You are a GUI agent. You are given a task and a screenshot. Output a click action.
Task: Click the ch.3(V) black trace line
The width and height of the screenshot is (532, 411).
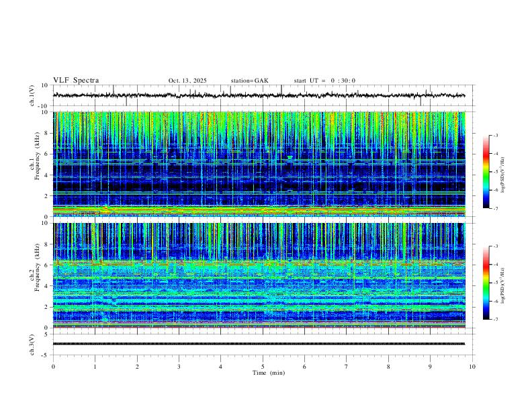[259, 344]
